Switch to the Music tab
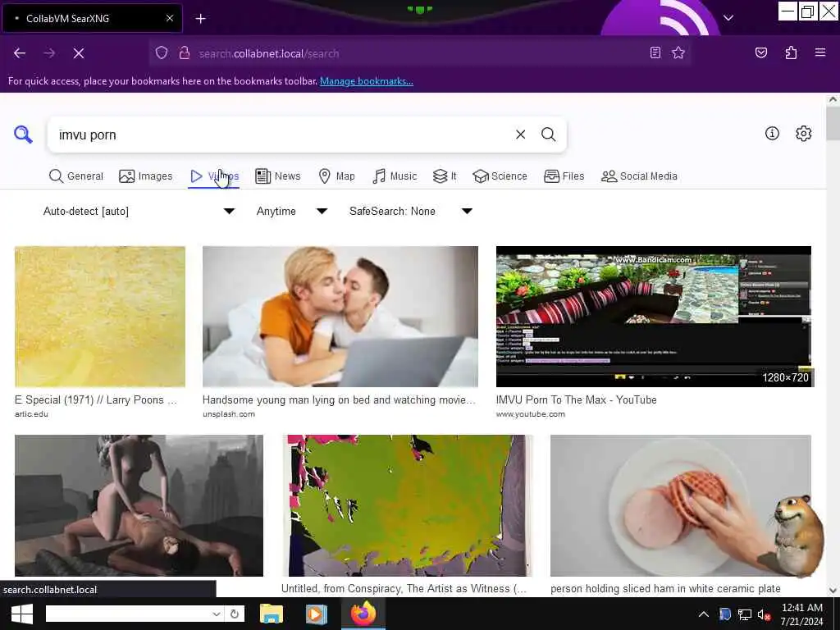This screenshot has width=840, height=630. 395,176
